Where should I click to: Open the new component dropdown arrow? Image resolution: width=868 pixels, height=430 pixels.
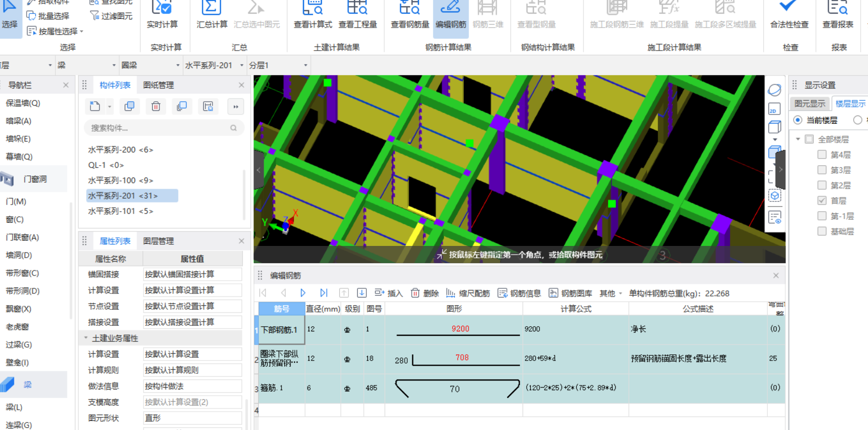point(109,107)
